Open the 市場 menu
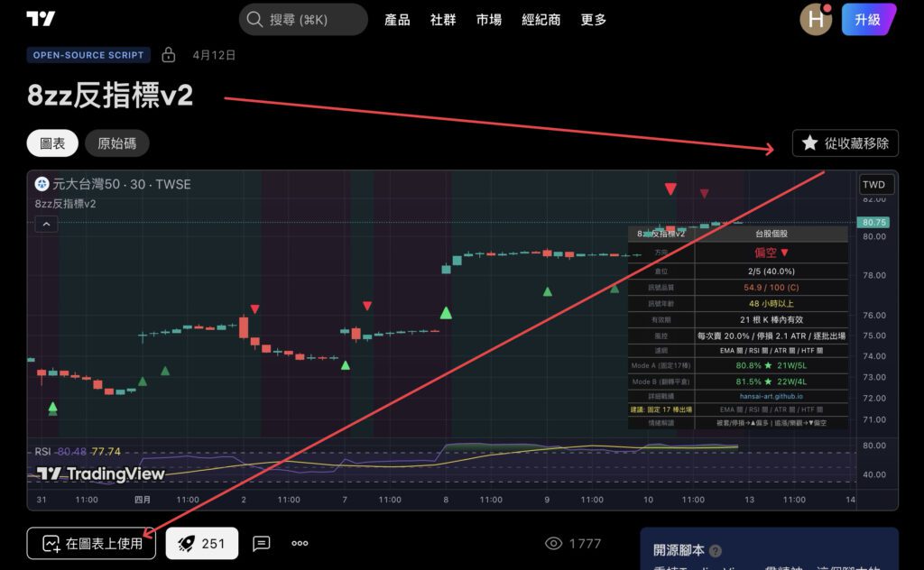The width and height of the screenshot is (924, 570). [488, 20]
